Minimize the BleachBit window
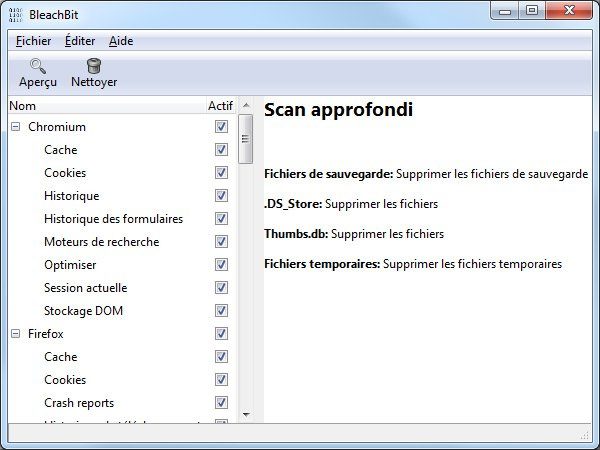Screen dimensions: 600x450 505,11
